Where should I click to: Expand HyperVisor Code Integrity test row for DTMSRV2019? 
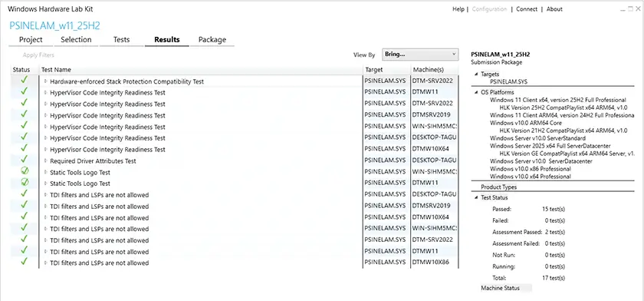(x=45, y=115)
